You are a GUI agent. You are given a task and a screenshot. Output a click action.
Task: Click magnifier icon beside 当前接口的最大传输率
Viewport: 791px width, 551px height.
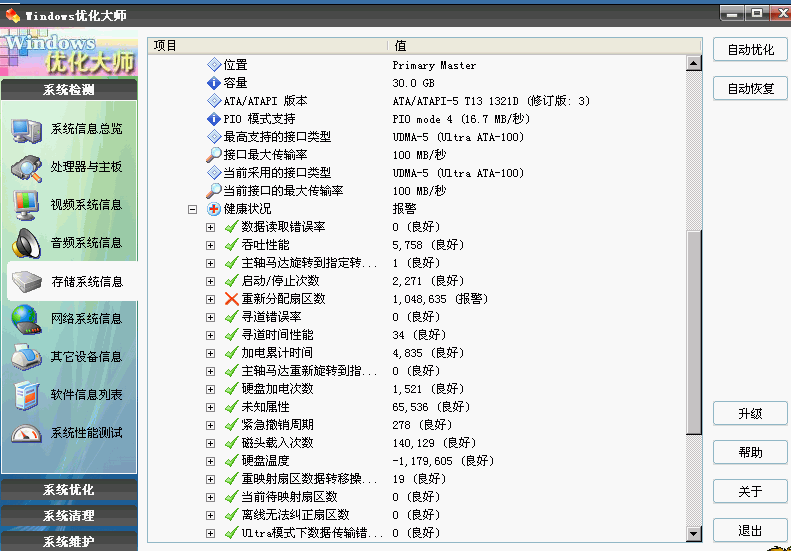point(214,191)
